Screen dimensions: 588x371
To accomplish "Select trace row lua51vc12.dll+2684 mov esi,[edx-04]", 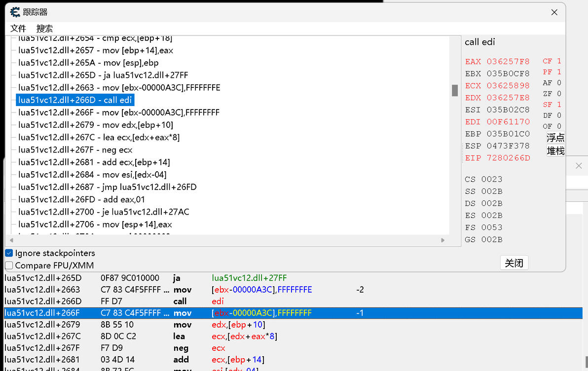I will (x=92, y=175).
